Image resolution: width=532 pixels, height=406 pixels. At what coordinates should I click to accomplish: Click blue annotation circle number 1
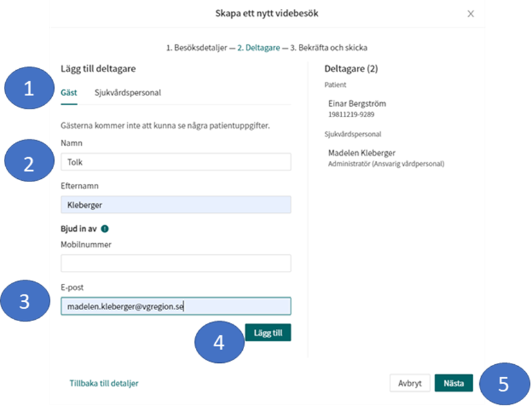pyautogui.click(x=28, y=89)
